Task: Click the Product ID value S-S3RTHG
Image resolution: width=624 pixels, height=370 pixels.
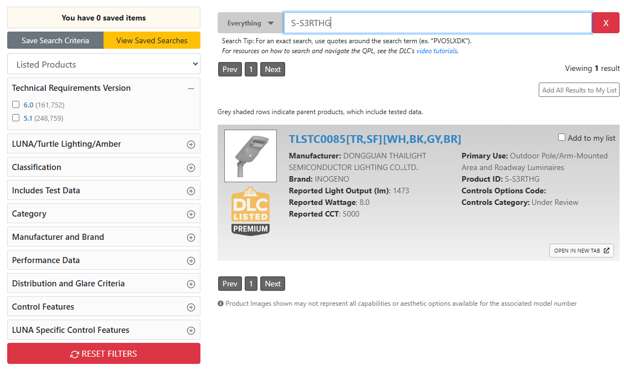Action: (x=522, y=179)
